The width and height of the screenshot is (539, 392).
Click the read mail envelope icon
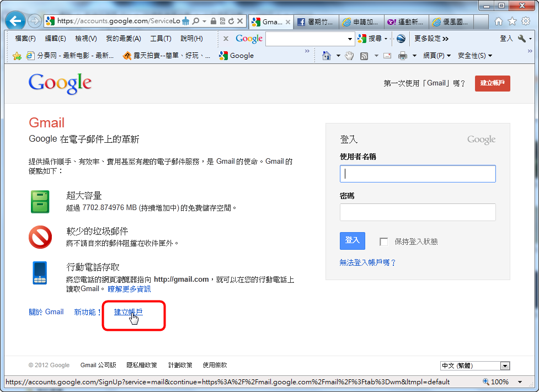point(387,56)
